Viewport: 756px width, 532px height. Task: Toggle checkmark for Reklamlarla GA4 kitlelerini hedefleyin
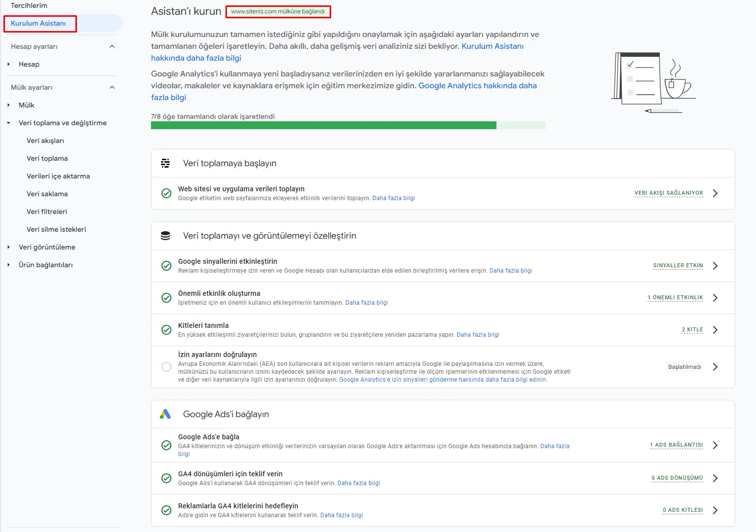[167, 510]
